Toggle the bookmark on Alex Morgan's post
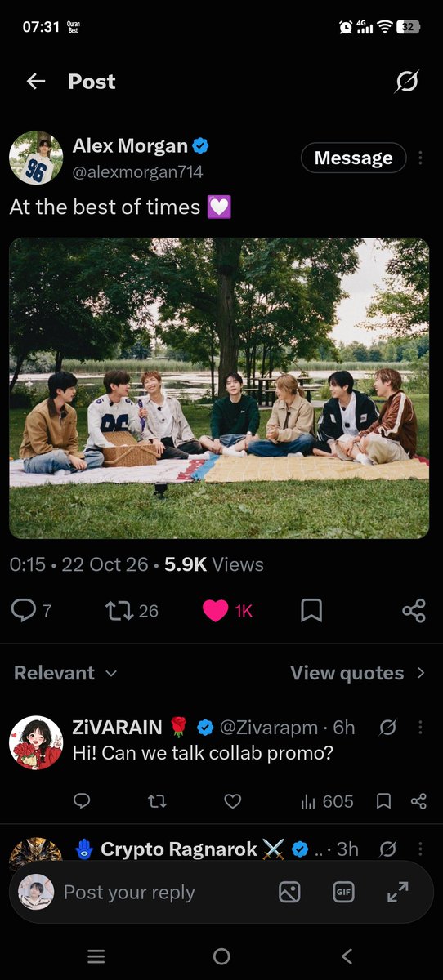This screenshot has height=980, width=443. pos(311,610)
